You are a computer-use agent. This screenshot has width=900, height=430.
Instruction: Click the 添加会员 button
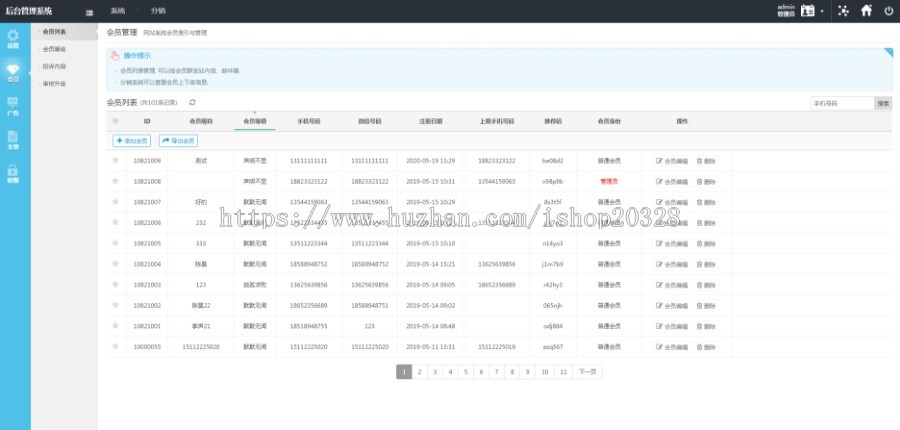click(131, 141)
